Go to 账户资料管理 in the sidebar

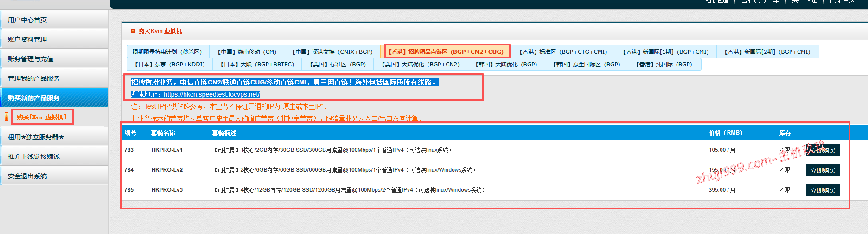click(27, 39)
